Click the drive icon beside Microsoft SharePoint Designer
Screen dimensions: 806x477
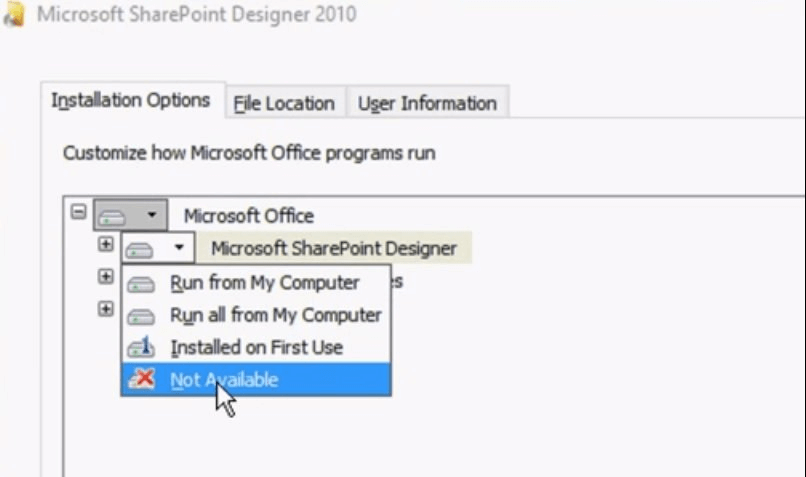(139, 250)
